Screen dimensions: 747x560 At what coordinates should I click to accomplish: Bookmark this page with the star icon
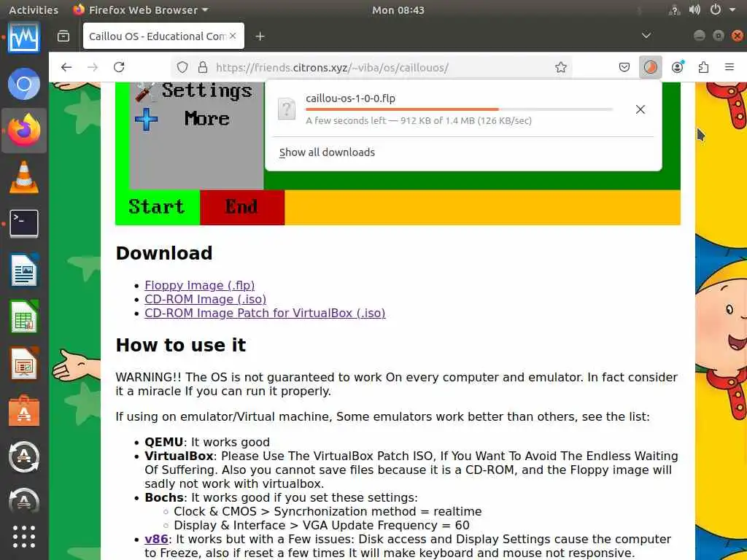(561, 67)
